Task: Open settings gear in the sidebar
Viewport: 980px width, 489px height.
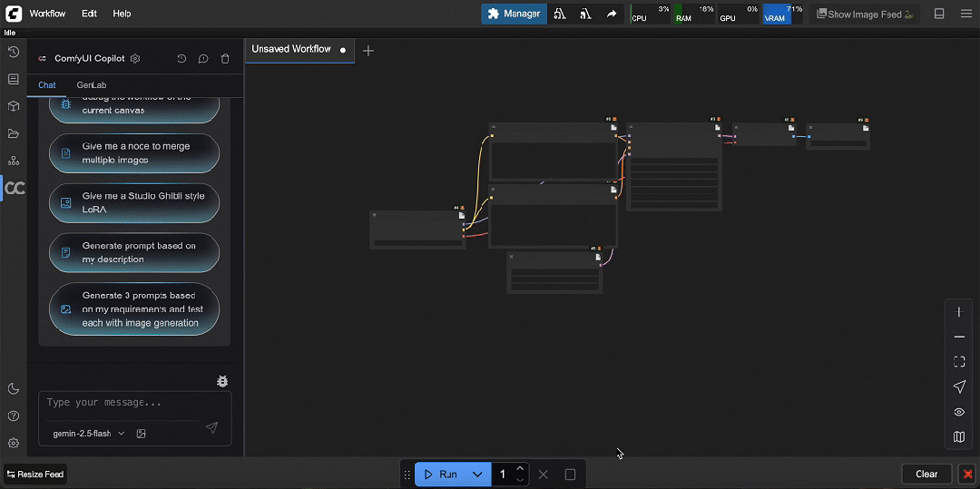Action: coord(13,444)
